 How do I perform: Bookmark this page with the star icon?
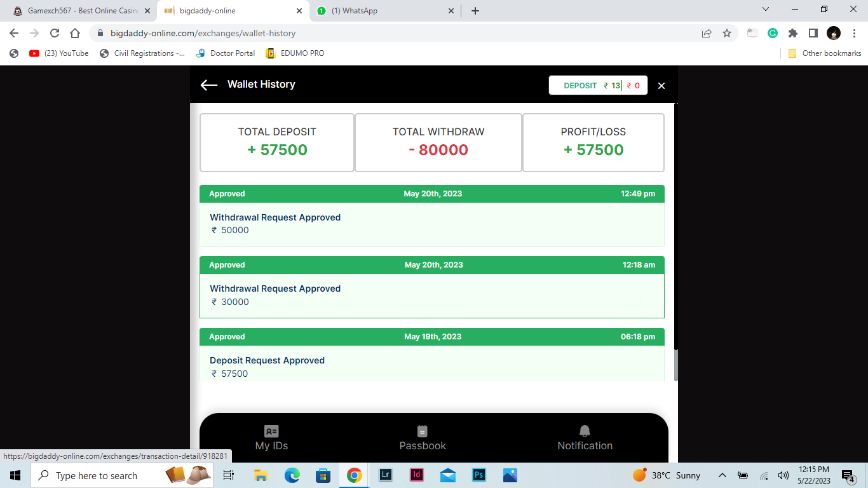pyautogui.click(x=727, y=33)
